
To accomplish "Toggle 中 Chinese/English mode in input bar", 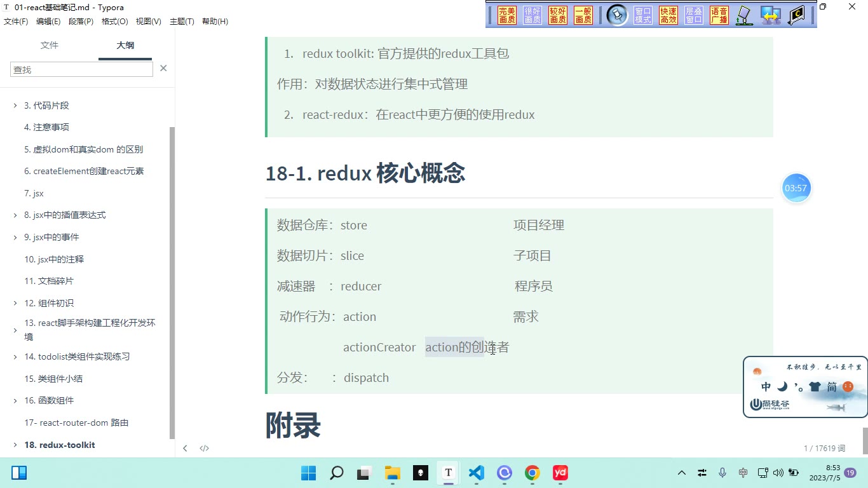I will [x=766, y=386].
